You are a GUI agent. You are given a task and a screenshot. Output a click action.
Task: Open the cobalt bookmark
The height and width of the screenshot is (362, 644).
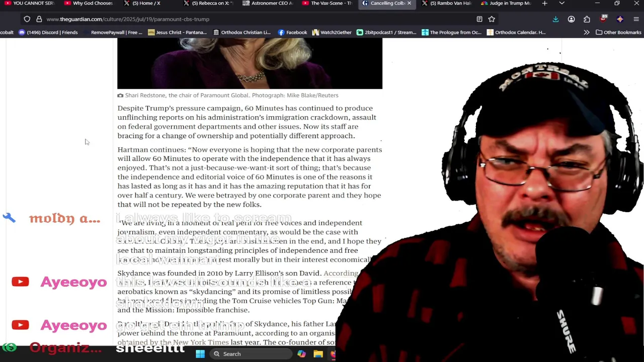[x=7, y=32]
